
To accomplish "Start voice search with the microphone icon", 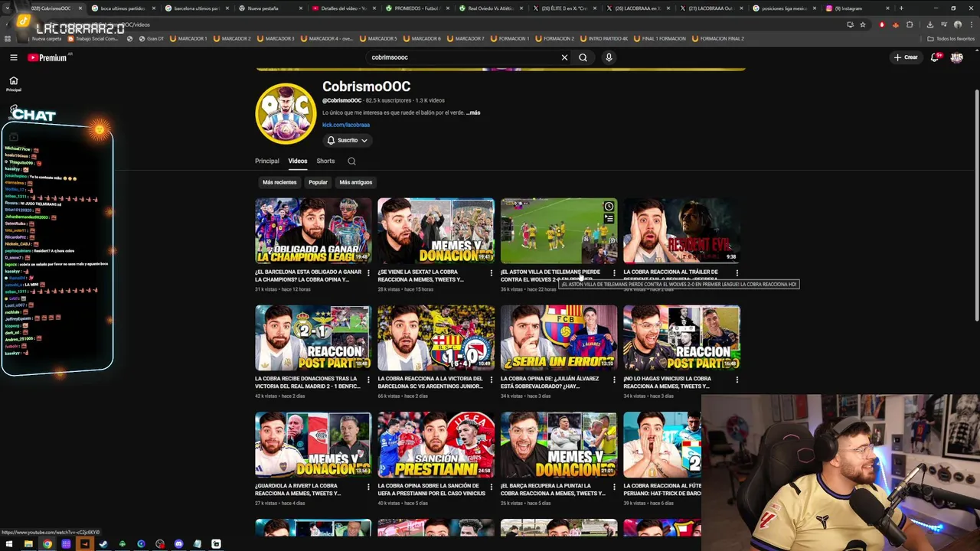I will [609, 57].
